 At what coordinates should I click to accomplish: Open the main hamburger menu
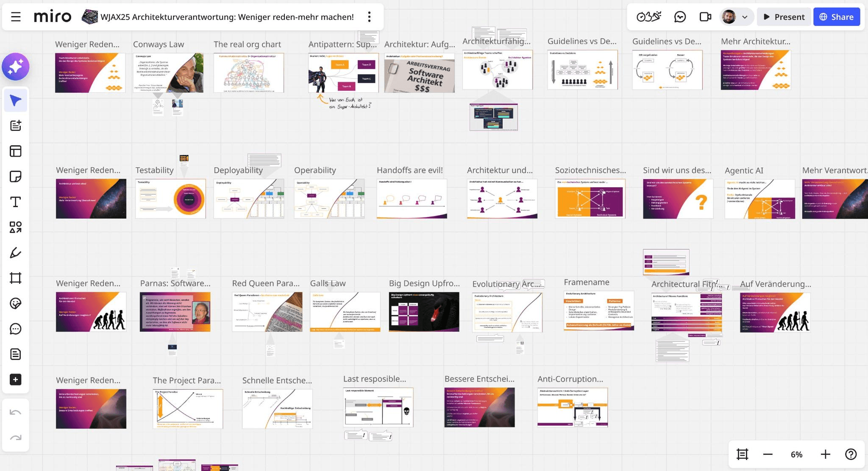coord(16,17)
